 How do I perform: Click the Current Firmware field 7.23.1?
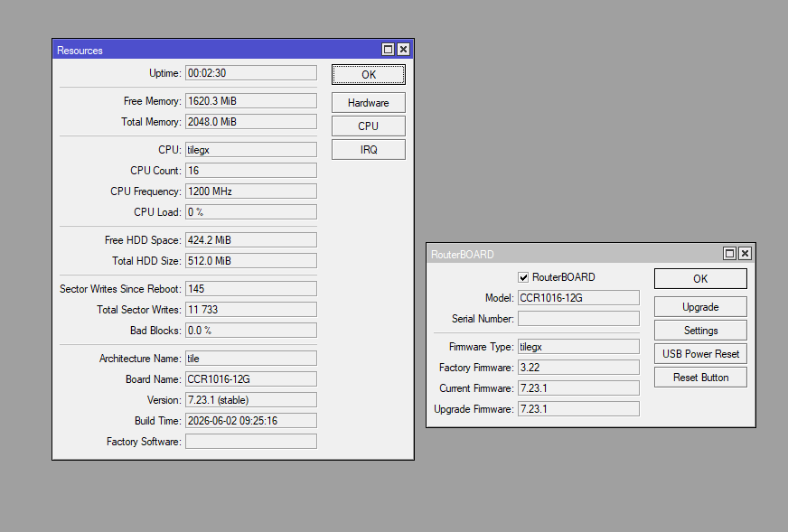578,388
